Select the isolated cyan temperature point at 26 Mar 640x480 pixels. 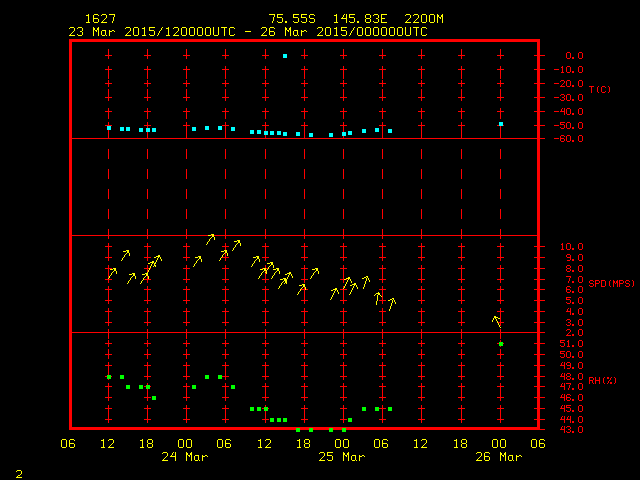click(501, 124)
